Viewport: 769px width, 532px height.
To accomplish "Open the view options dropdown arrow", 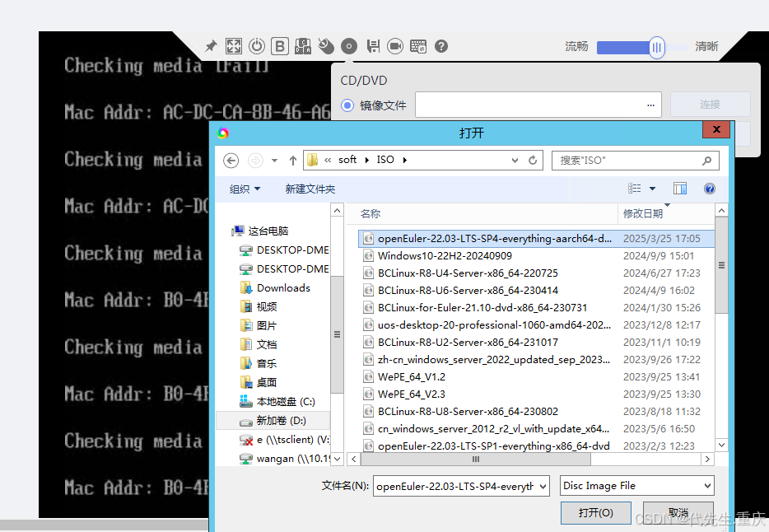I will pyautogui.click(x=653, y=189).
